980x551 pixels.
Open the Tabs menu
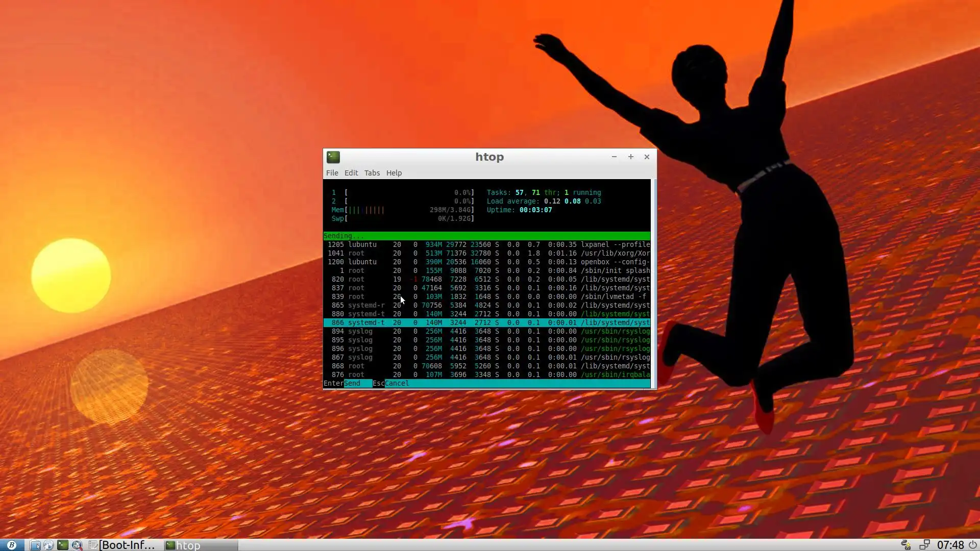click(372, 173)
